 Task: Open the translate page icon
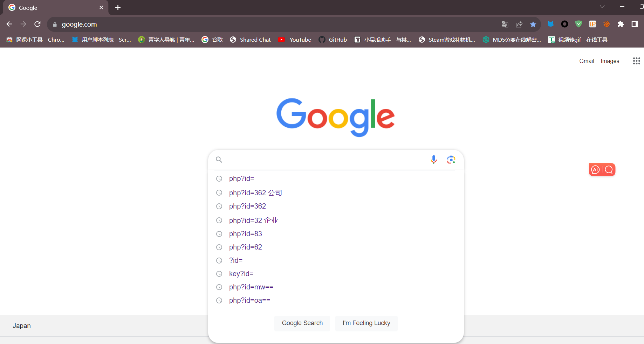[x=505, y=24]
